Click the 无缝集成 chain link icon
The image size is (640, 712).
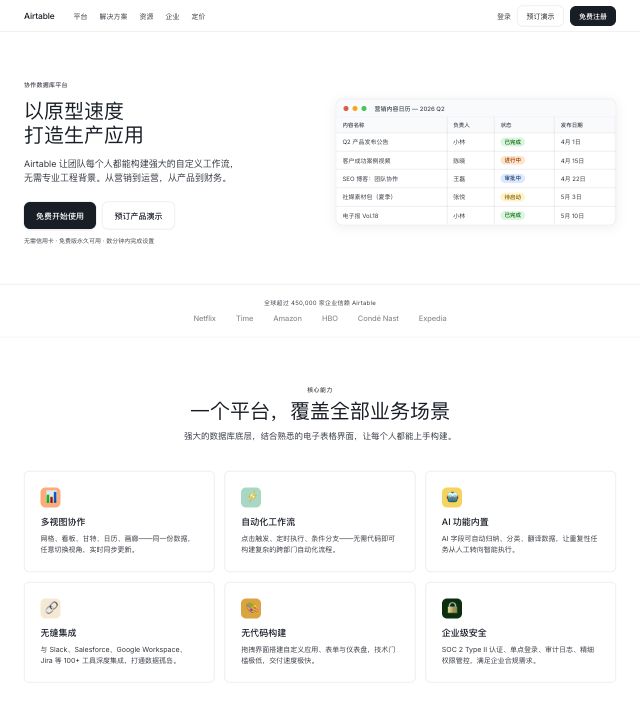point(50,608)
